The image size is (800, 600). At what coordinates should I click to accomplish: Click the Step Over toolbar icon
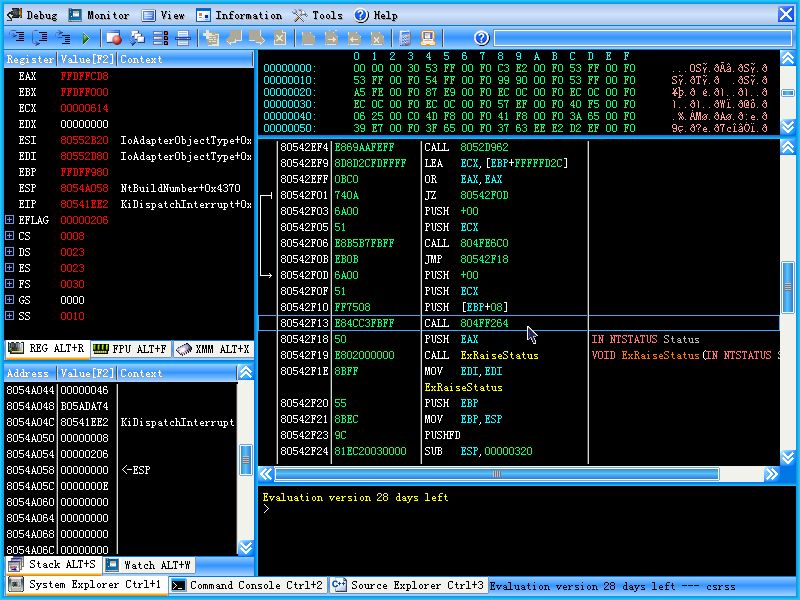40,37
